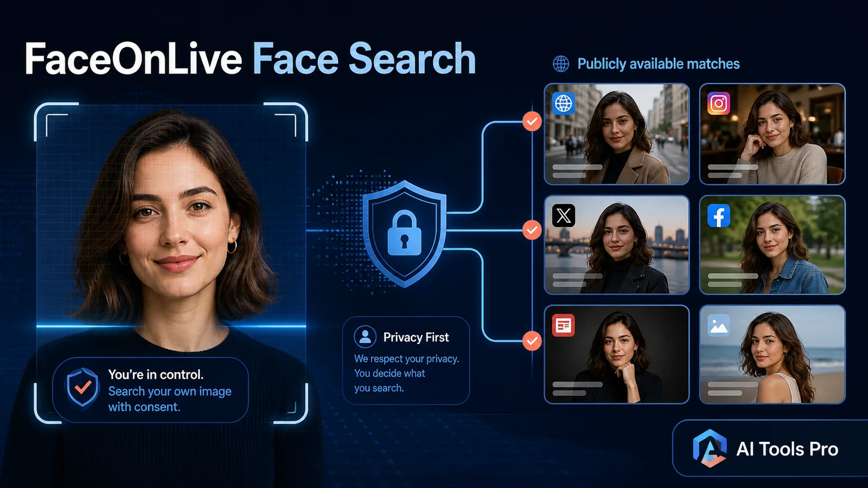Click 'We respect your privacy.' text
This screenshot has width=868, height=488.
pyautogui.click(x=407, y=359)
